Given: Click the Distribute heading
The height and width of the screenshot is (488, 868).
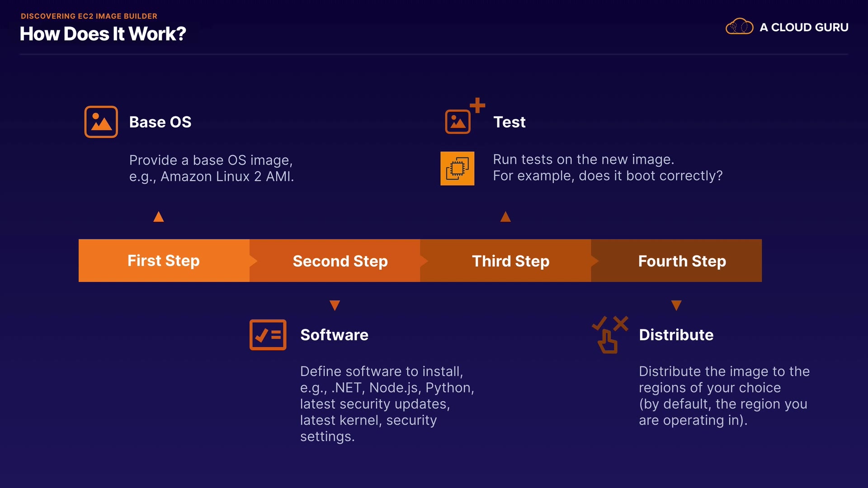Looking at the screenshot, I should coord(676,335).
